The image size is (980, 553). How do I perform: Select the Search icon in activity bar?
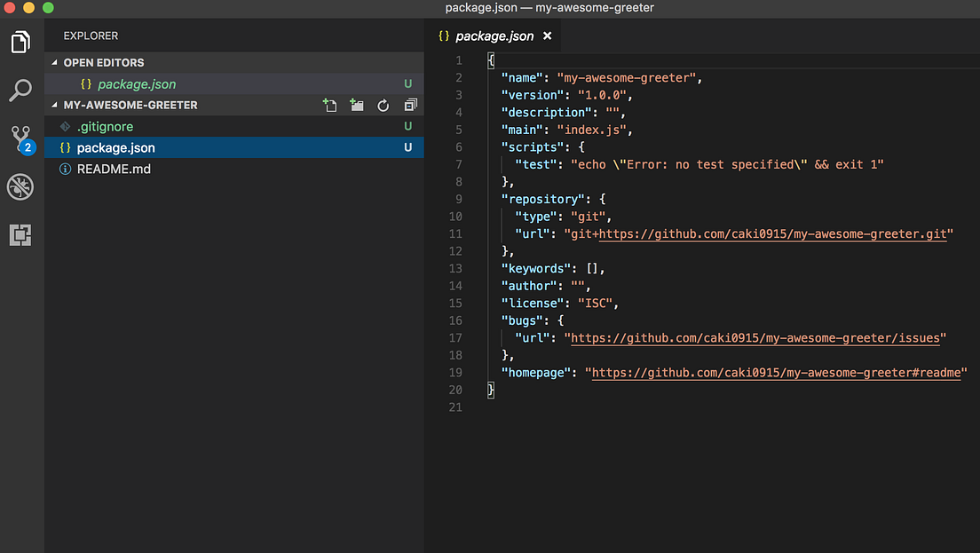point(20,91)
